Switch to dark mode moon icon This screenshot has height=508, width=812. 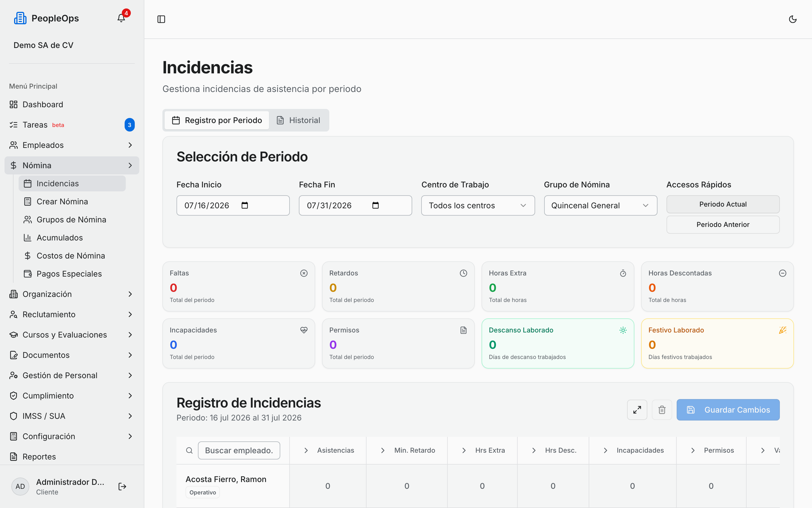[793, 19]
